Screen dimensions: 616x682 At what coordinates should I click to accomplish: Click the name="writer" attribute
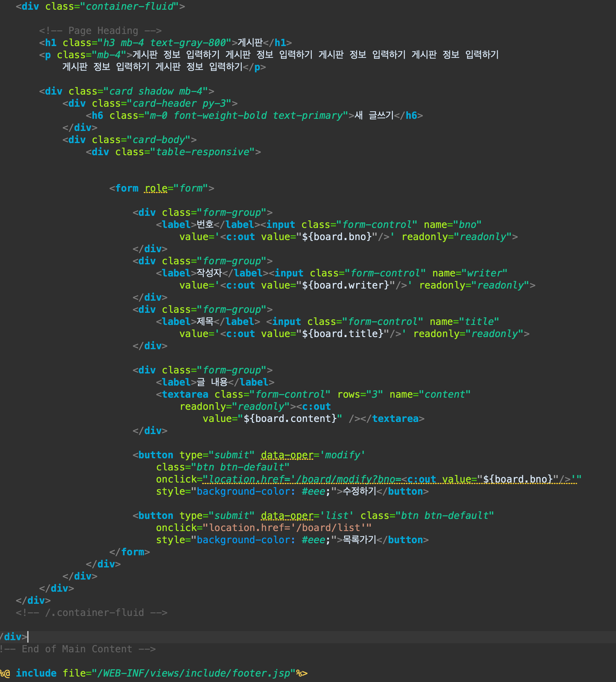coord(470,273)
